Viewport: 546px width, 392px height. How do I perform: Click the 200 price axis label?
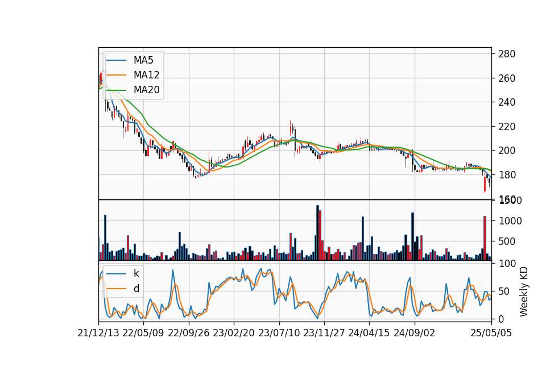507,151
